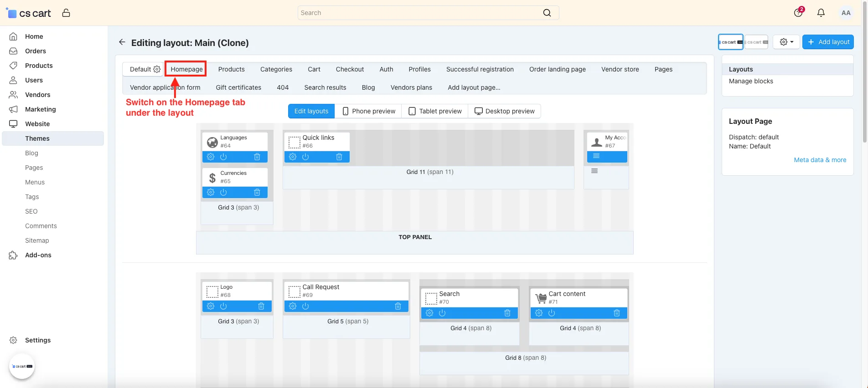
Task: Delete the Cart content block #71
Action: click(x=617, y=313)
